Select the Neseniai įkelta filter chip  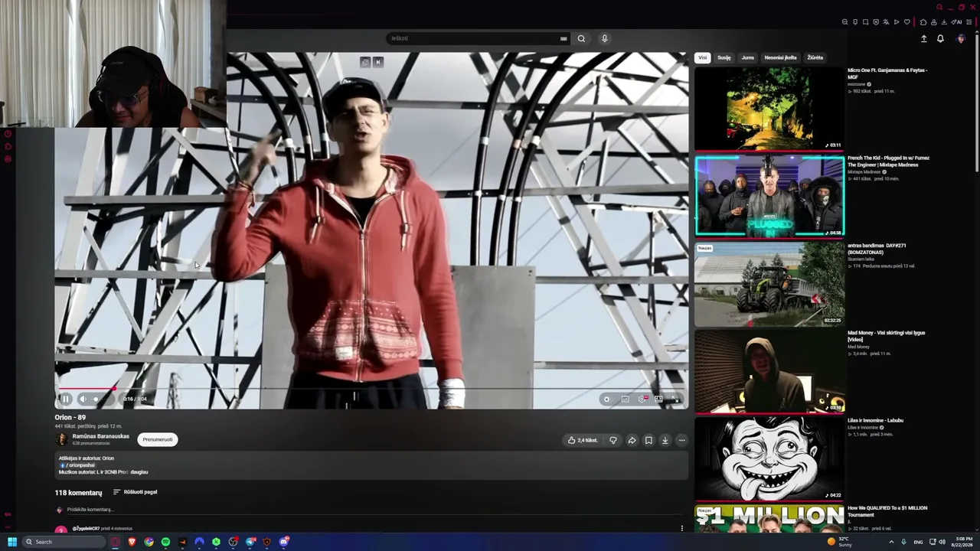(x=780, y=57)
